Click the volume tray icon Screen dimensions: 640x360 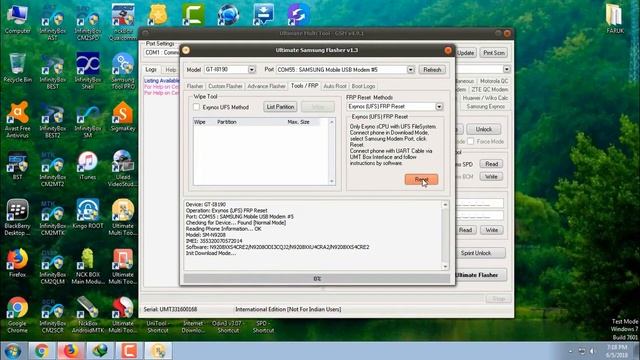click(593, 351)
